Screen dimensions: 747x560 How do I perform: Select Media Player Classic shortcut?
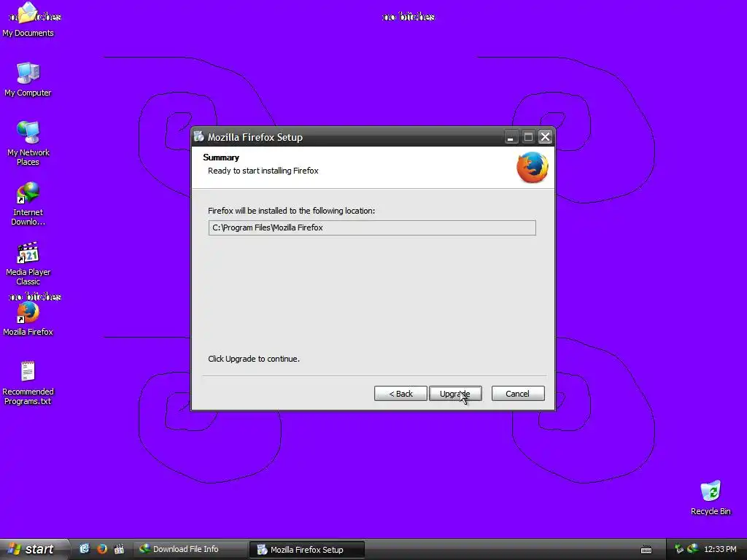[28, 264]
